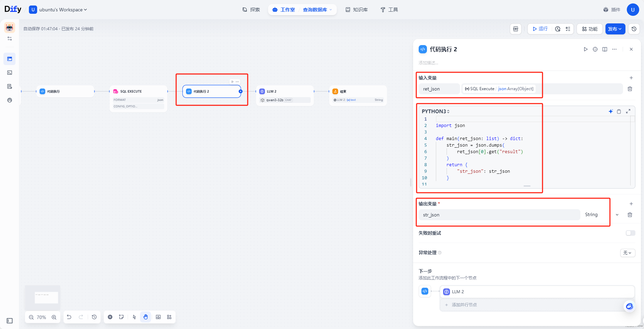This screenshot has height=329, width=644.
Task: Click the 添加描述 description field
Action: click(x=428, y=63)
